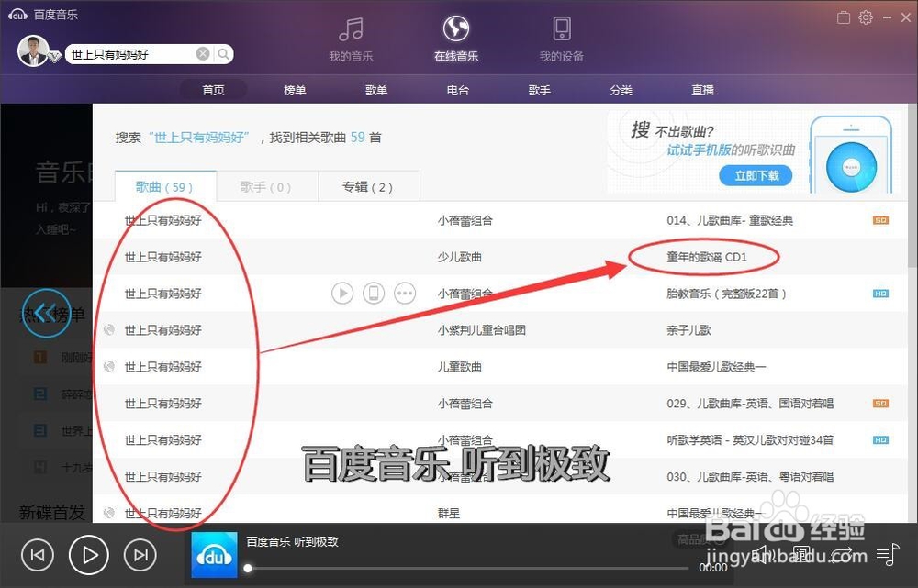This screenshot has height=588, width=918.
Task: Collapse the panel with double-arrow button
Action: click(46, 313)
